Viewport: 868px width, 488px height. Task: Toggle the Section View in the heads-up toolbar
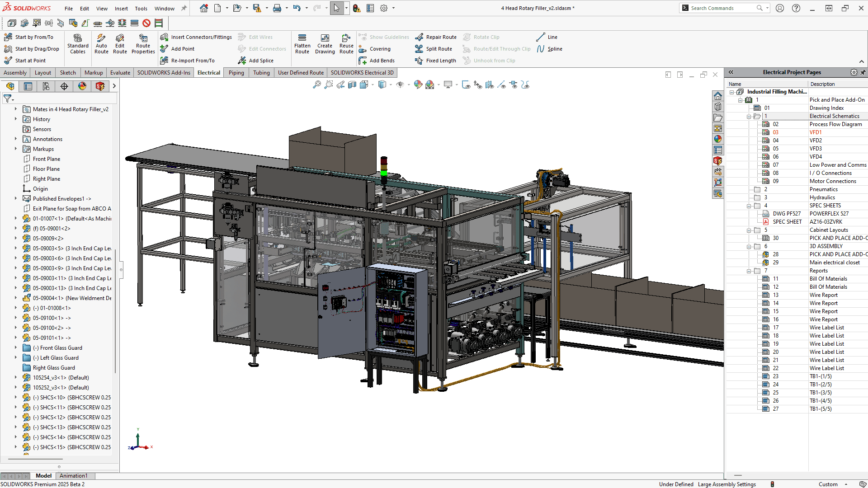coord(352,84)
